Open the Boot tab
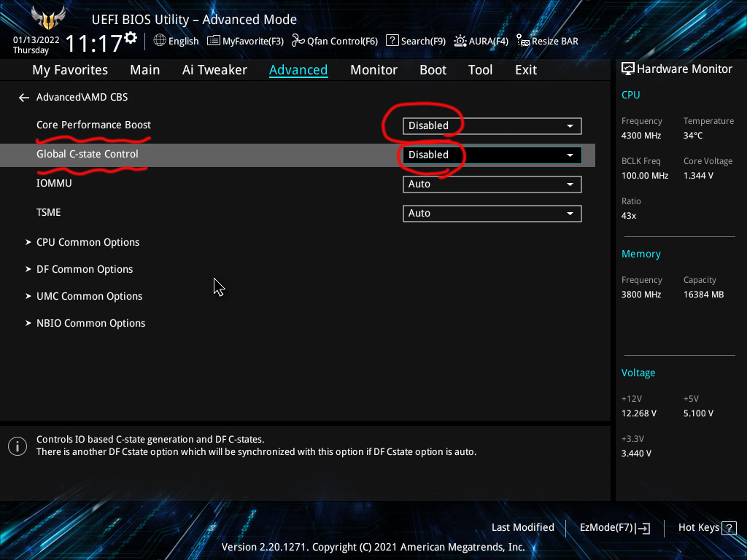The width and height of the screenshot is (747, 560). 433,70
